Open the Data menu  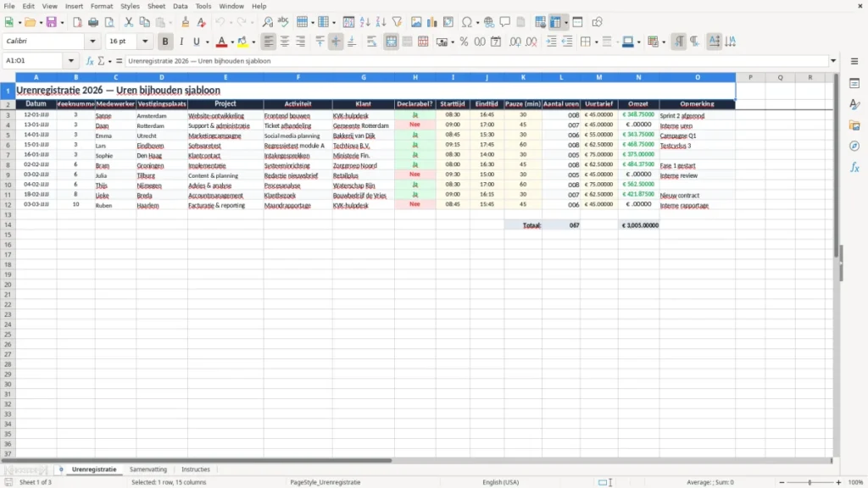point(181,6)
